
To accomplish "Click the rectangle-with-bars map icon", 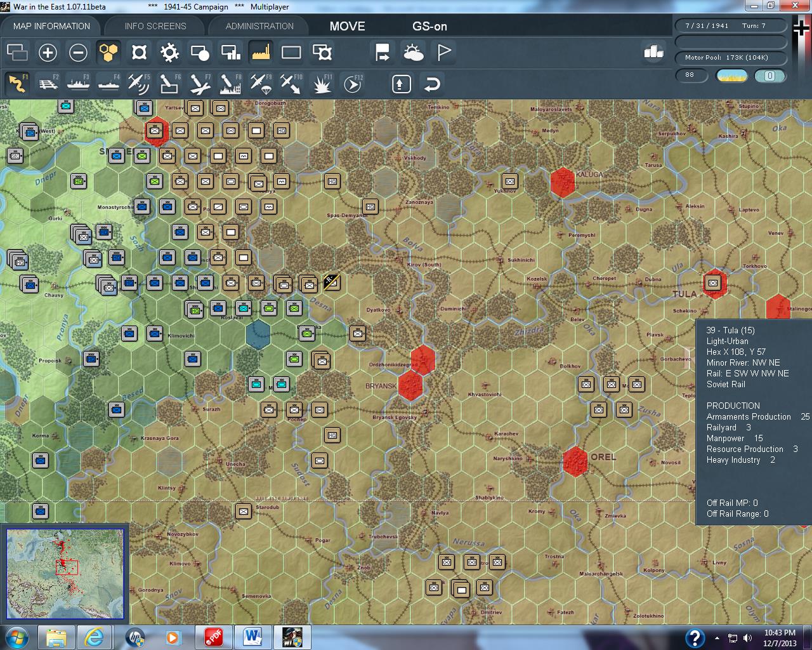I will pyautogui.click(x=230, y=52).
